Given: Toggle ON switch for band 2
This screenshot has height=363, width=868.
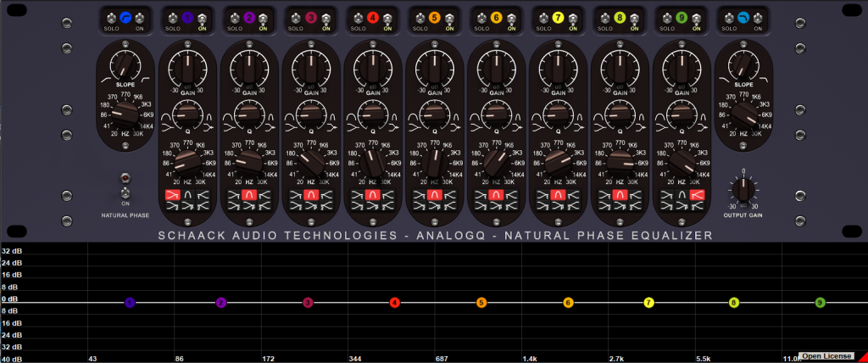Looking at the screenshot, I should click(264, 18).
